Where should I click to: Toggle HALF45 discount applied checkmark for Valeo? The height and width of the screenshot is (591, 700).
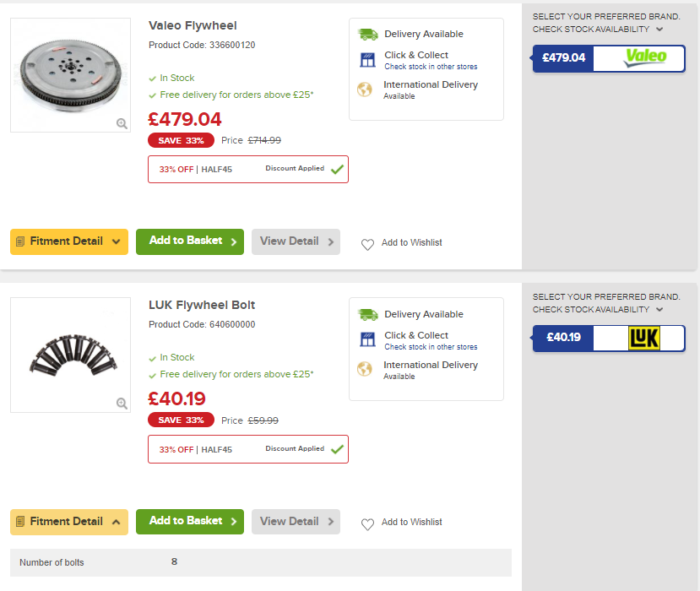coord(337,169)
